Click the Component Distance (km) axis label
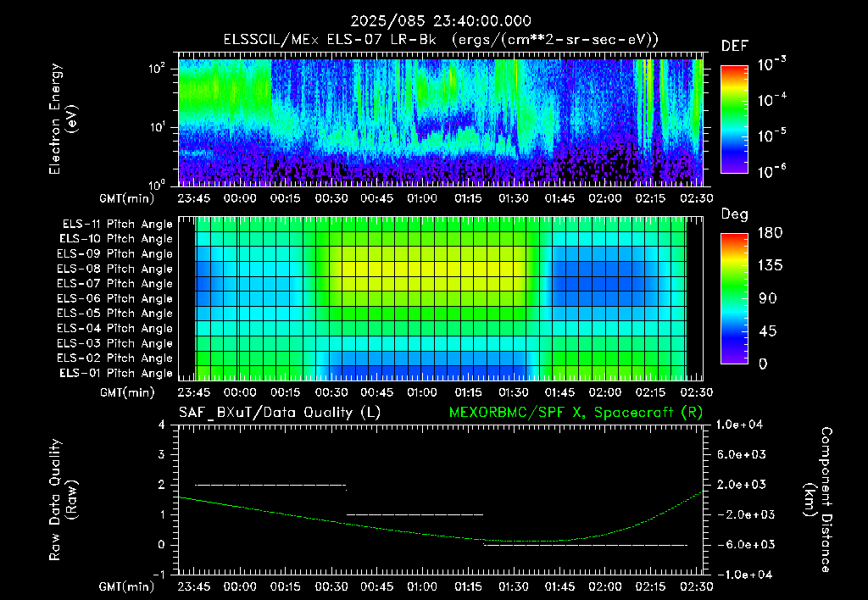 (818, 499)
